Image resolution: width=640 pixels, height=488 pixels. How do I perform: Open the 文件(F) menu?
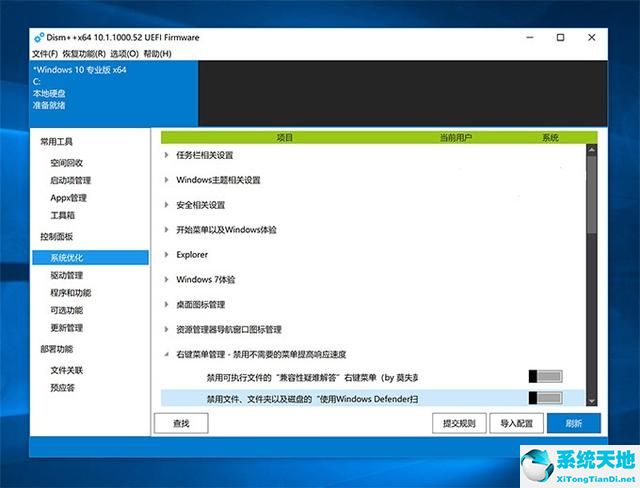45,54
